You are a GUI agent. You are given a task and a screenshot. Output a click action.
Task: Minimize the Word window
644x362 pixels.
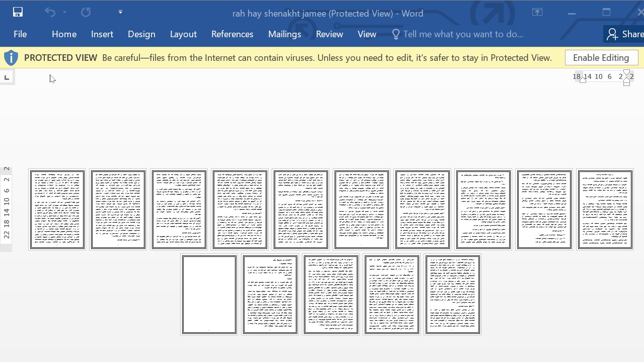(x=572, y=13)
